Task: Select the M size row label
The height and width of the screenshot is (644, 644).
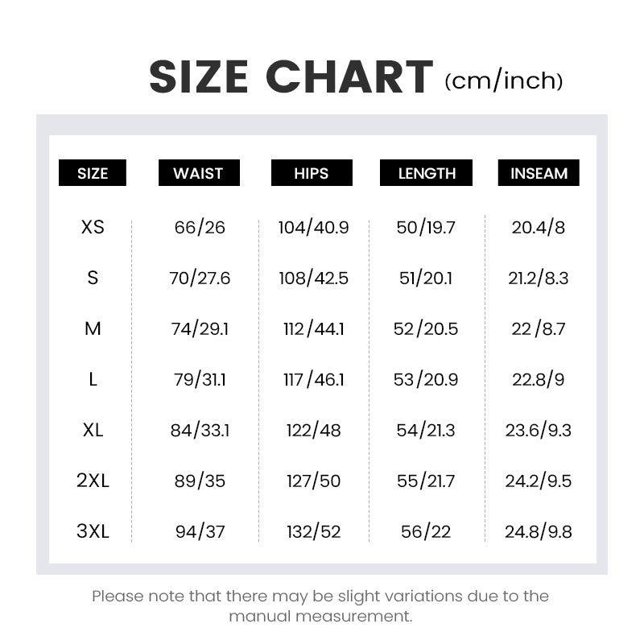Action: click(x=93, y=328)
